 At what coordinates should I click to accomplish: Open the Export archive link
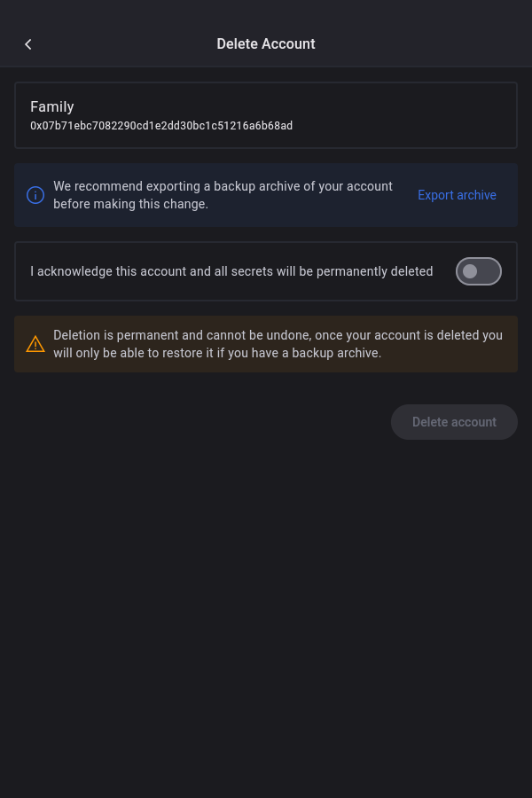[457, 195]
